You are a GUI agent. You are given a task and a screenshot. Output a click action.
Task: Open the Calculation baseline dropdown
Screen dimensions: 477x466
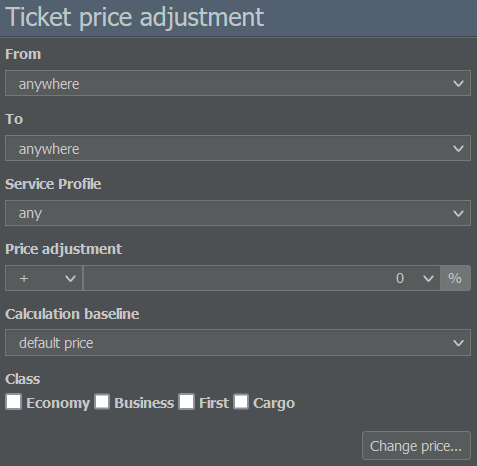238,343
